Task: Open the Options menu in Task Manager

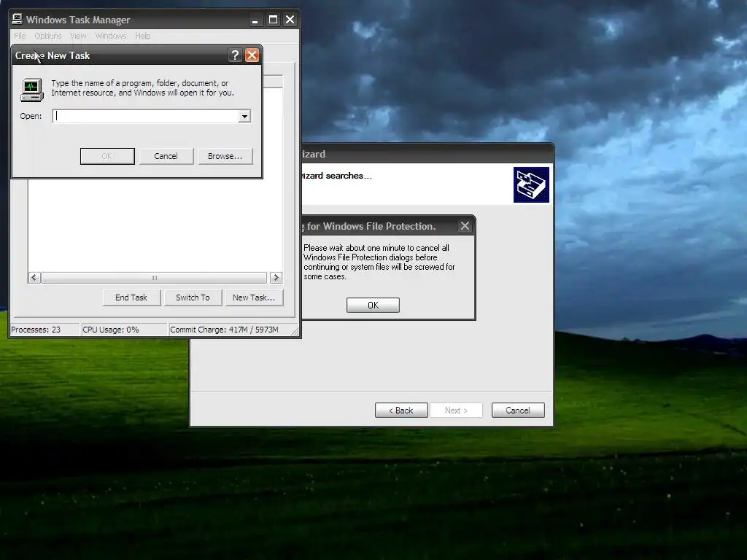Action: tap(48, 36)
